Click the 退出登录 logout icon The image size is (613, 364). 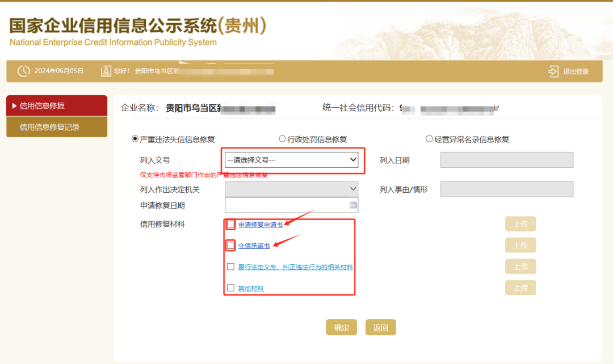553,71
